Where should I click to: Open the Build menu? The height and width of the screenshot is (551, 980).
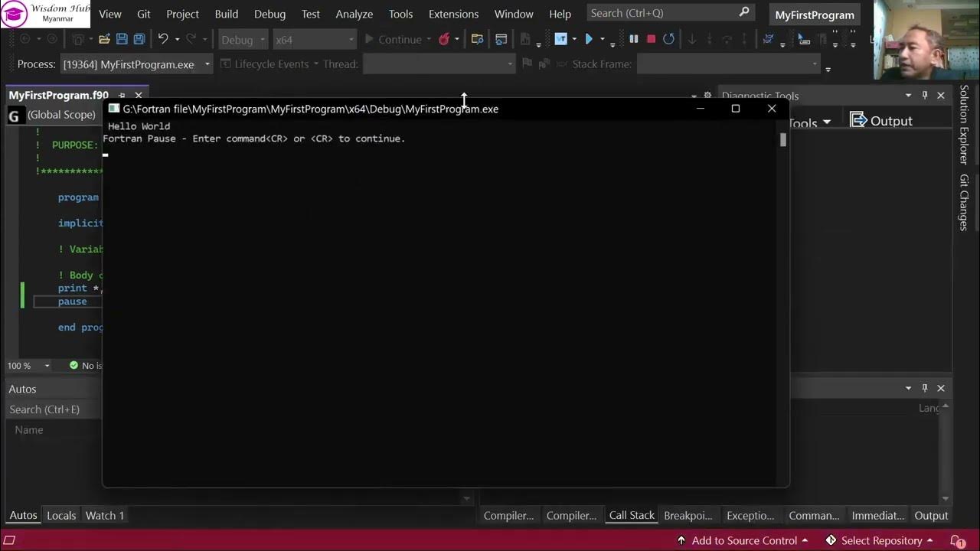pyautogui.click(x=227, y=14)
